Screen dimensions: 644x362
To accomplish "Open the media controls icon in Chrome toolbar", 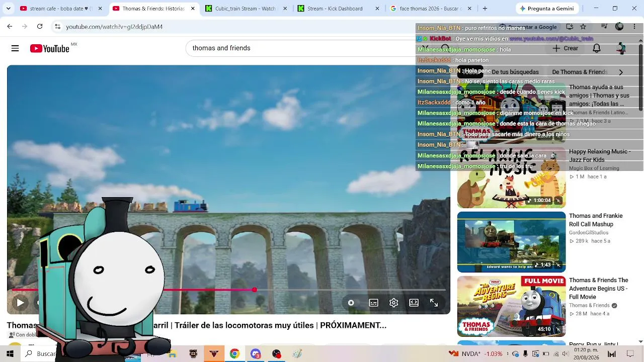I will 604,27.
